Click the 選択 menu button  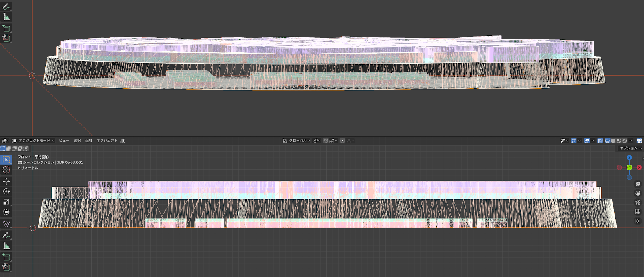[77, 141]
